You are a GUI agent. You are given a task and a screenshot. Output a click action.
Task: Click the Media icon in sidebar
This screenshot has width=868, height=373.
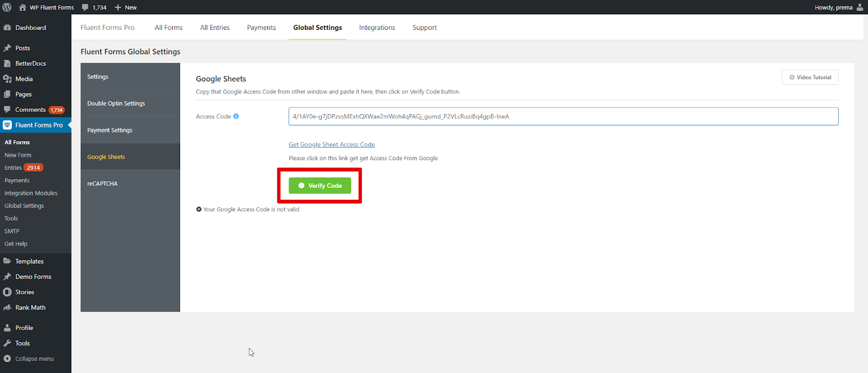tap(7, 79)
